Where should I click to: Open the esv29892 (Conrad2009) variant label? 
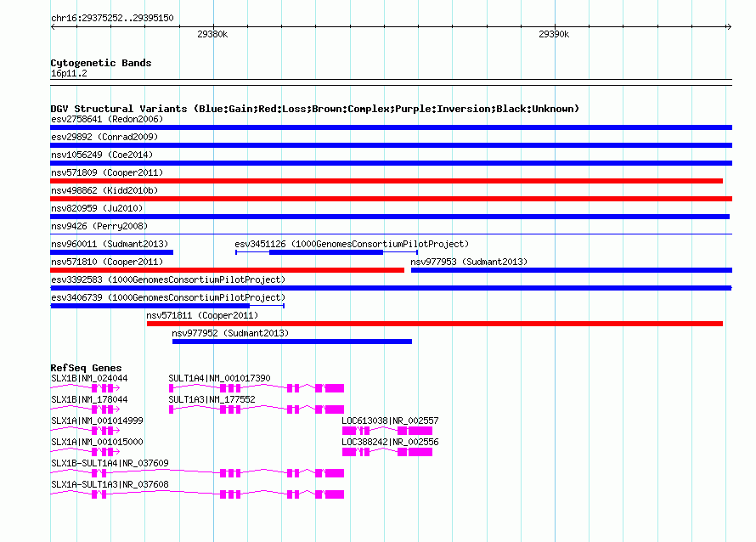[x=104, y=137]
